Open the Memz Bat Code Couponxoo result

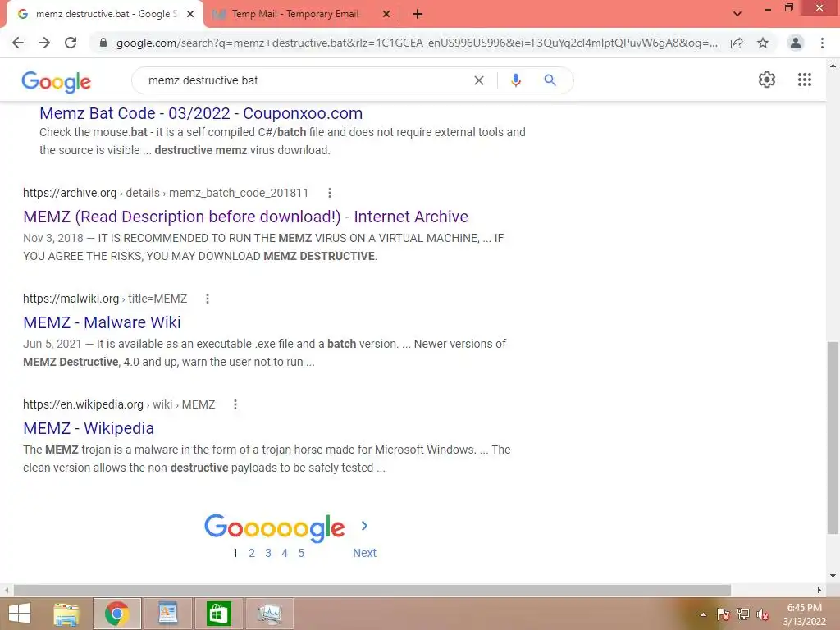pos(201,113)
